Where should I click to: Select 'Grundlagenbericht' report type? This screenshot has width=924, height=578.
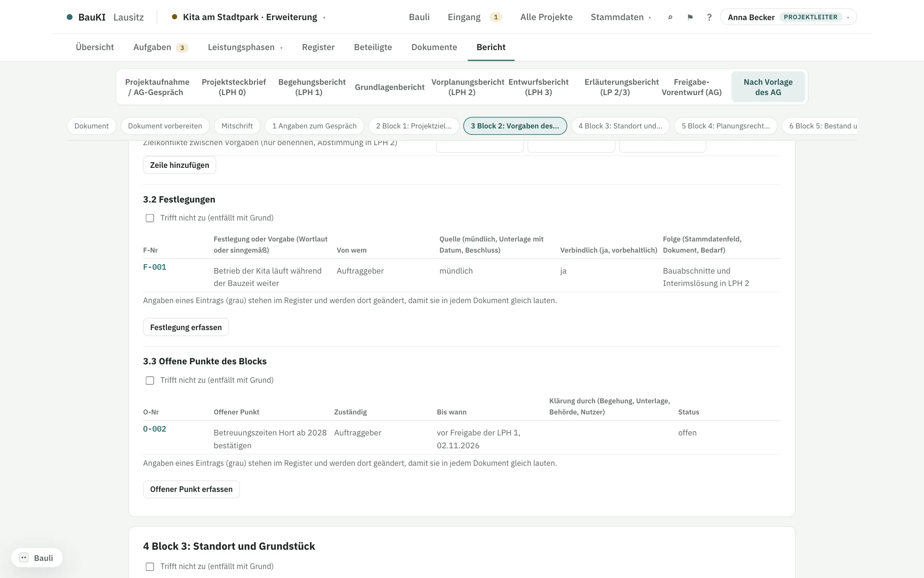coord(390,87)
